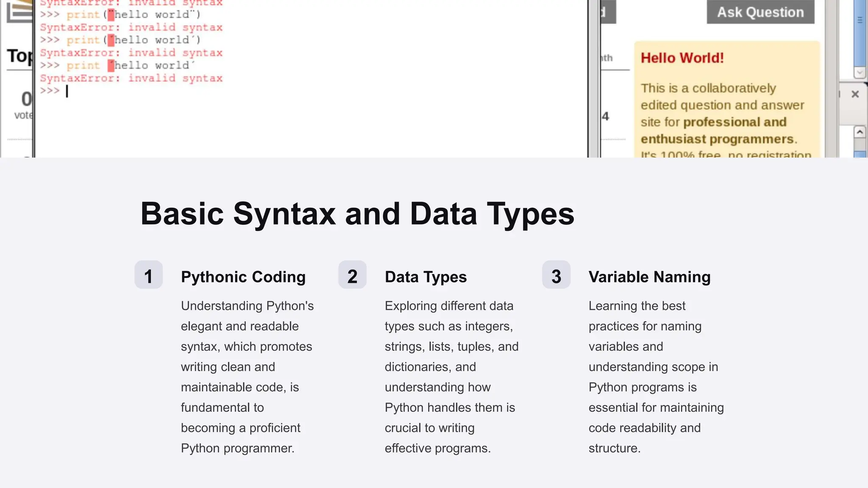This screenshot has height=488, width=868.
Task: Click the red highlighted error in last print line
Action: [x=111, y=66]
